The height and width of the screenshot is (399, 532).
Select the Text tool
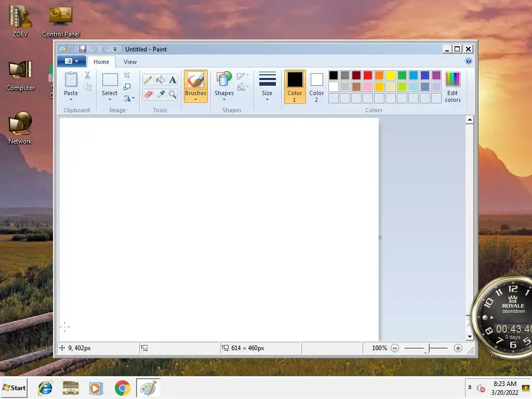[172, 79]
